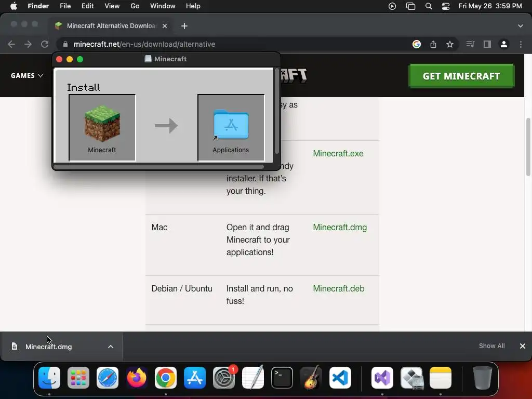
Task: Open downloaded Minecraft.dmg in download bar
Action: coord(48,347)
